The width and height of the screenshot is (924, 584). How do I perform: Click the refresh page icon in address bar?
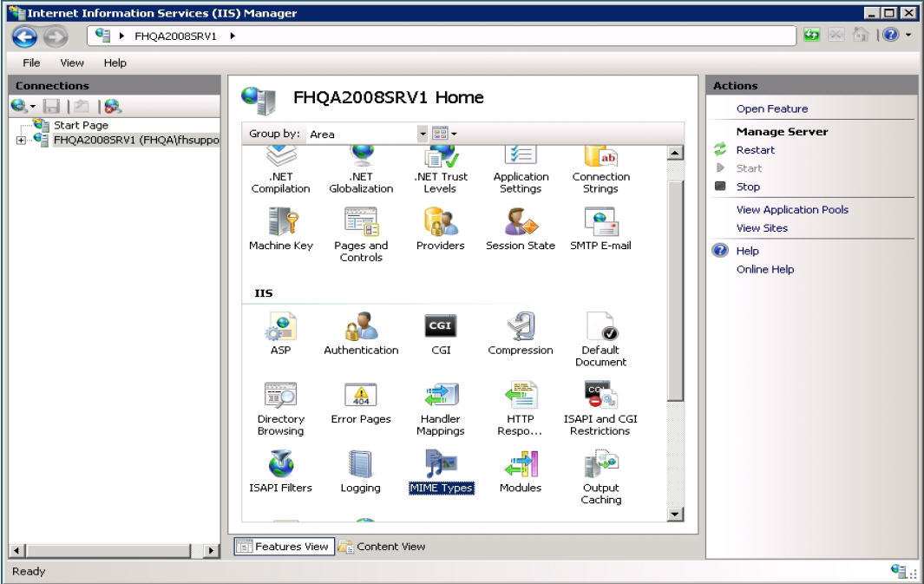812,36
